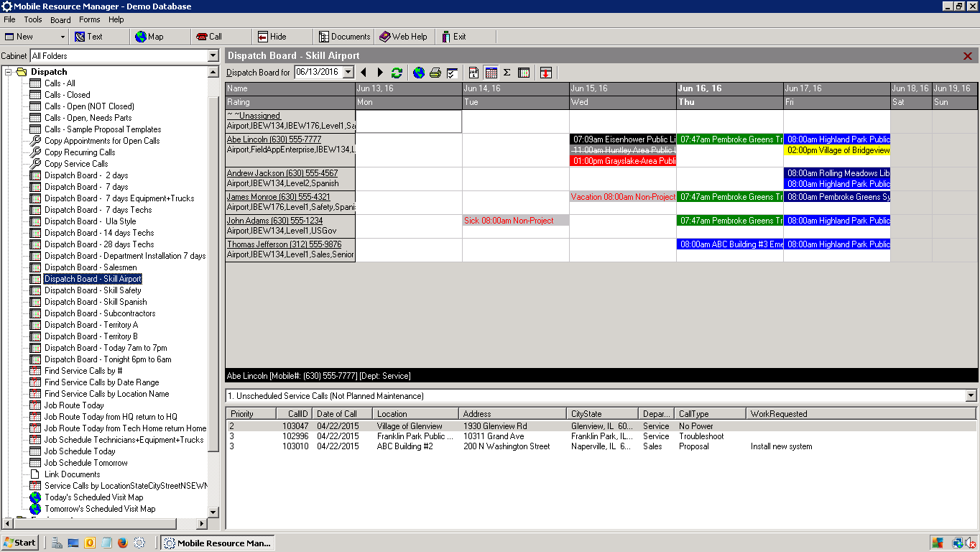Click the Sigma totals icon
Image resolution: width=980 pixels, height=552 pixels.
tap(507, 73)
